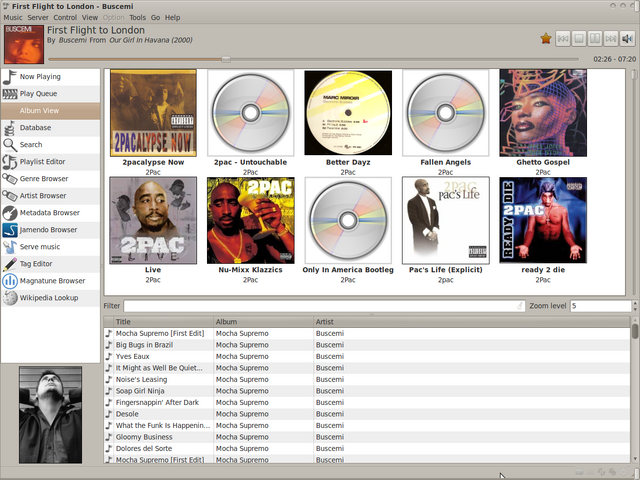The width and height of the screenshot is (640, 480).
Task: Select the Nu-Mixx Klazzics album cover
Action: click(251, 220)
